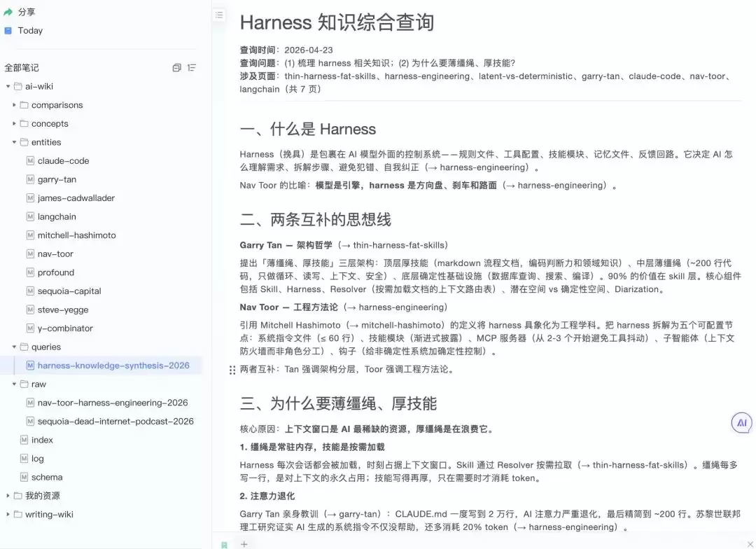Click the folder icon of writing-wiki
This screenshot has height=549, width=756.
pyautogui.click(x=17, y=514)
